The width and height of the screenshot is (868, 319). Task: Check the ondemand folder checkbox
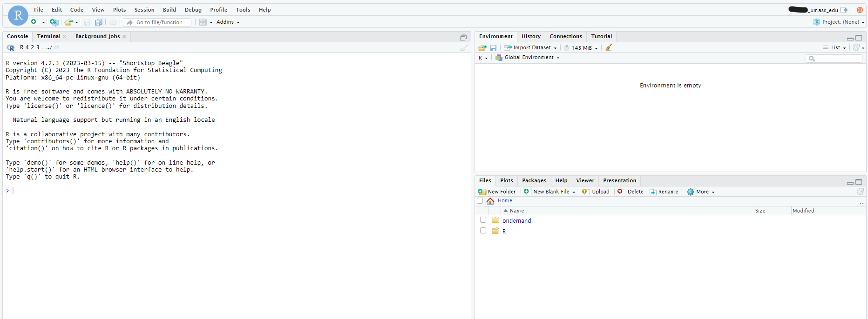483,220
